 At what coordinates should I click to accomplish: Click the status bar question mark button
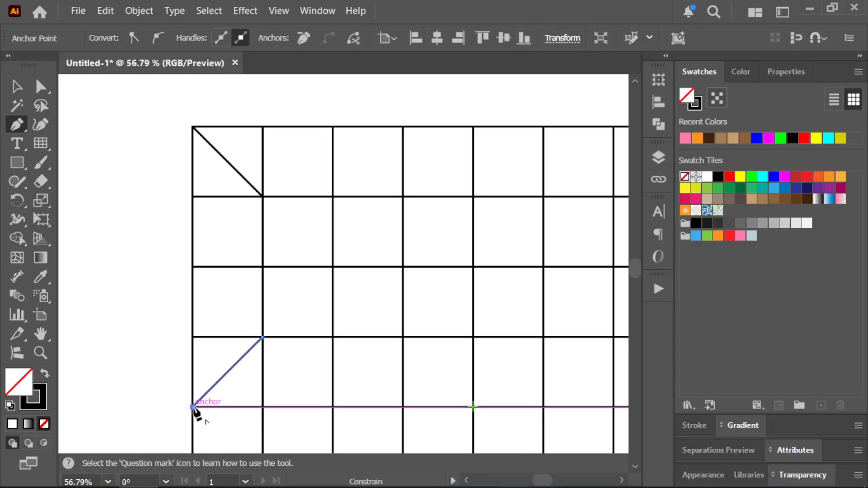pyautogui.click(x=68, y=463)
